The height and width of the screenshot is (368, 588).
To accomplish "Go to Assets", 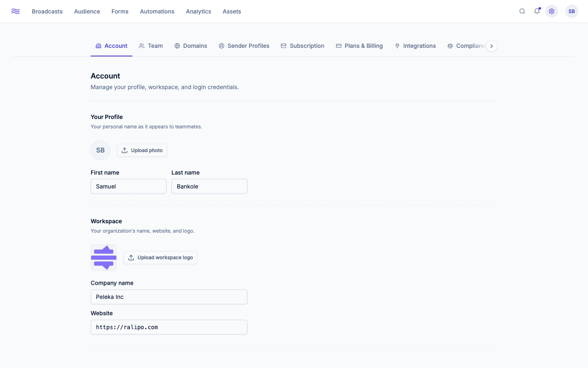I will tap(232, 11).
